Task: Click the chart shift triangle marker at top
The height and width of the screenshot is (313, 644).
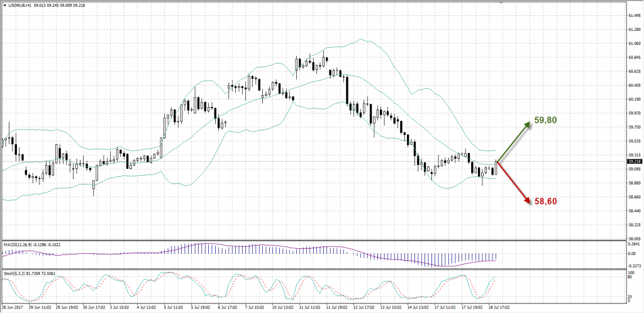Action: tap(500, 4)
